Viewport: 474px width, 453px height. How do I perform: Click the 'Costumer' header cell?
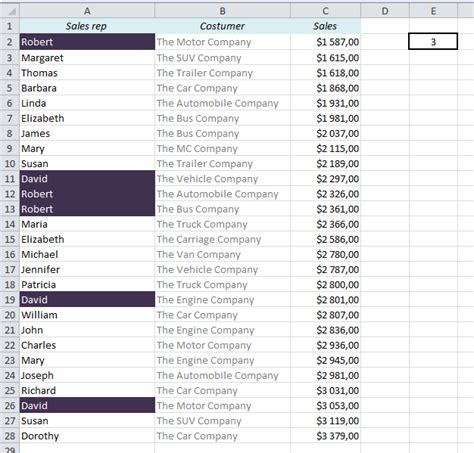click(x=223, y=26)
